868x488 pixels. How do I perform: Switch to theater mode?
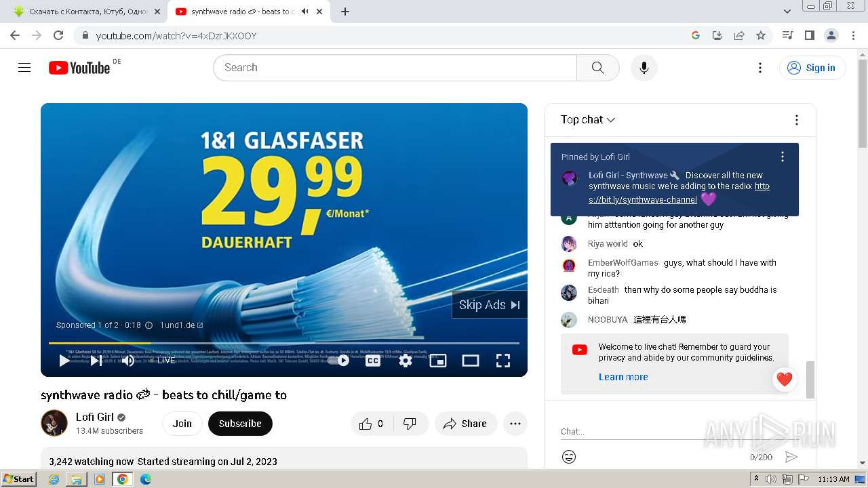click(x=471, y=361)
